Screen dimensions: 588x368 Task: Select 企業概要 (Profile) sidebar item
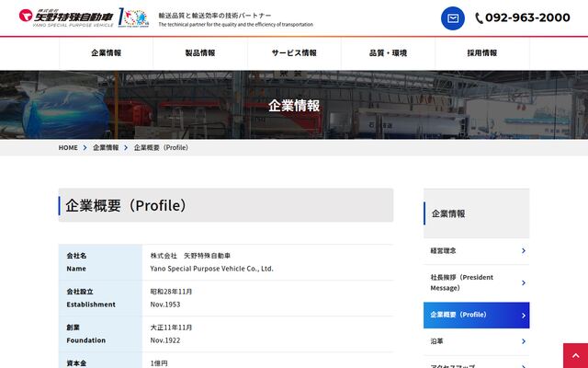pos(476,315)
